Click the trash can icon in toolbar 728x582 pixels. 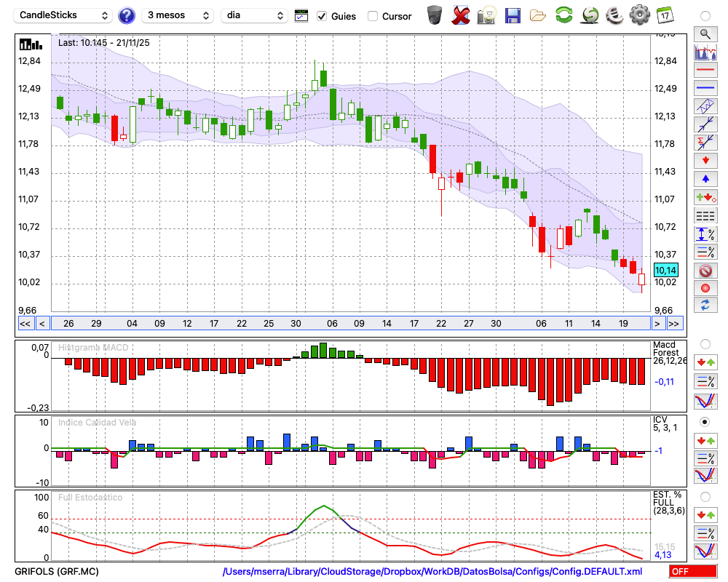pos(435,15)
